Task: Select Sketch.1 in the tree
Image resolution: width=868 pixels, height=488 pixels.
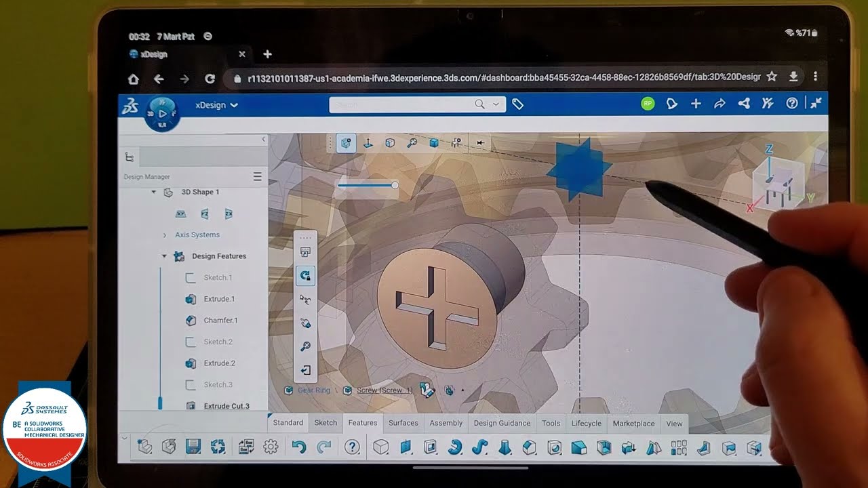Action: (218, 277)
